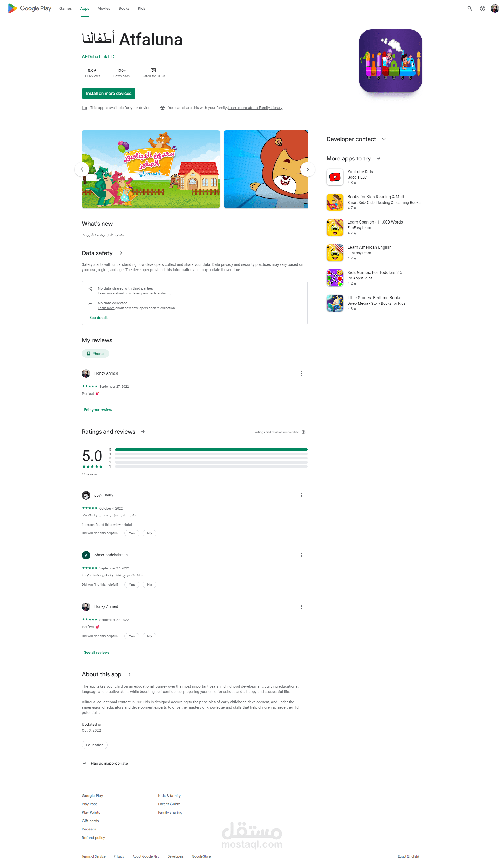504x867 pixels.
Task: Open the dinosaur house screenshot thumbnail
Action: pos(151,169)
